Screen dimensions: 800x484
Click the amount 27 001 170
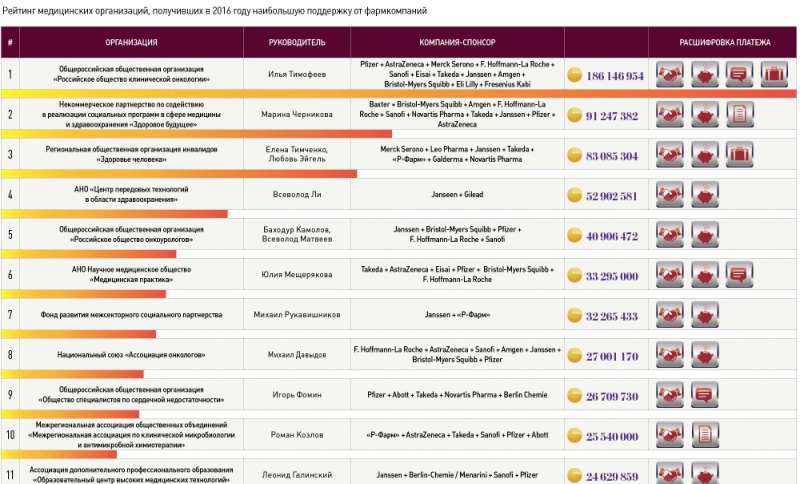click(x=612, y=356)
